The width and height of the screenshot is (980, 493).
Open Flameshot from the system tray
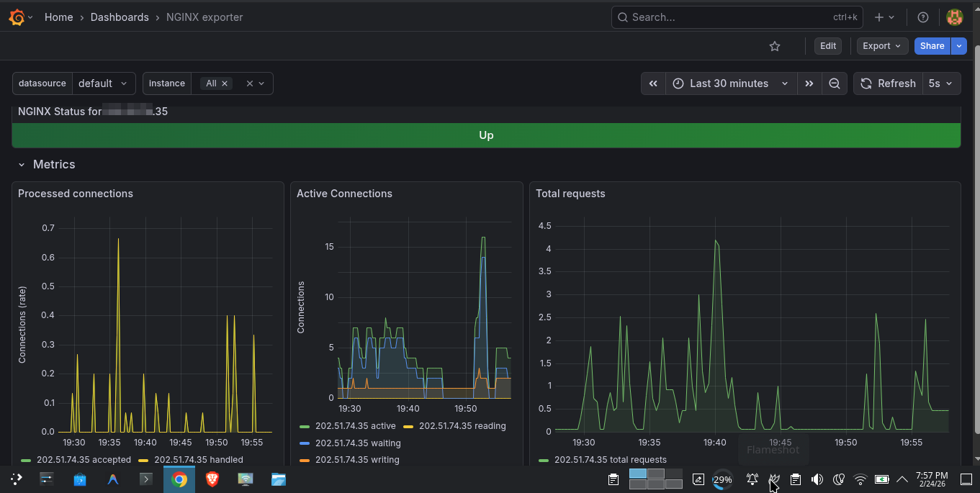pos(773,479)
